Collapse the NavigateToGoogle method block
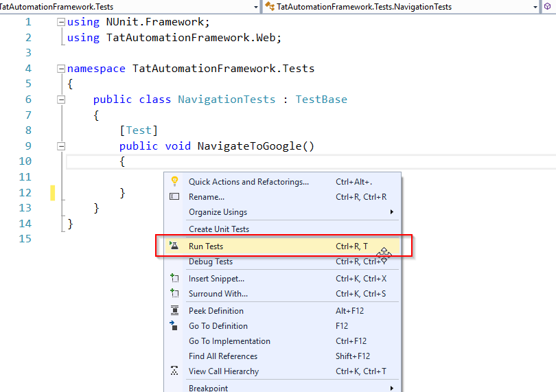Image resolution: width=556 pixels, height=392 pixels. coord(61,146)
